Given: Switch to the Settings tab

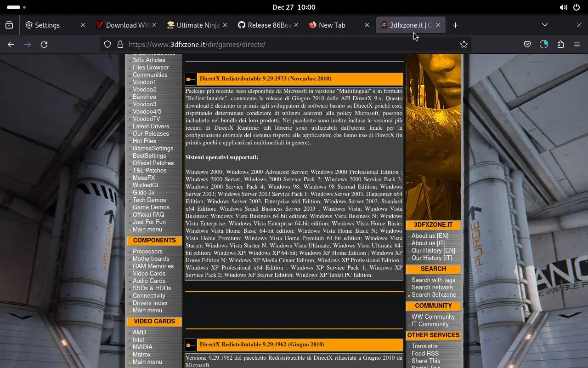Looking at the screenshot, I should coord(55,25).
